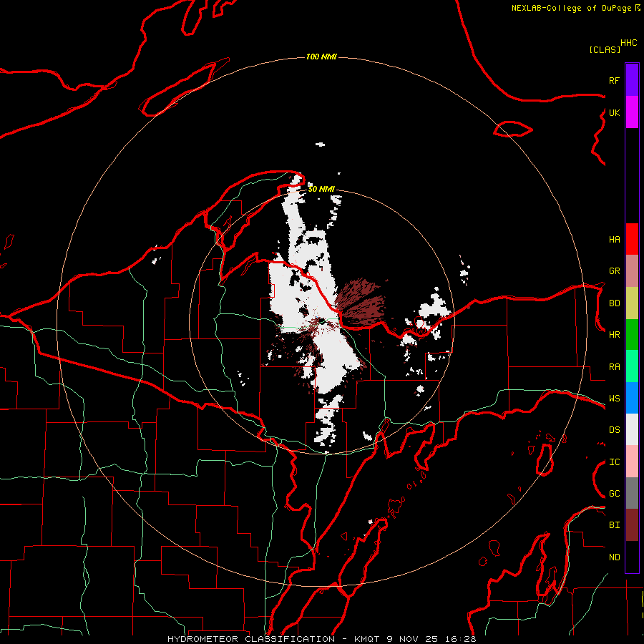This screenshot has width=644, height=644.
Task: Click the ND legend label
Action: click(x=615, y=557)
